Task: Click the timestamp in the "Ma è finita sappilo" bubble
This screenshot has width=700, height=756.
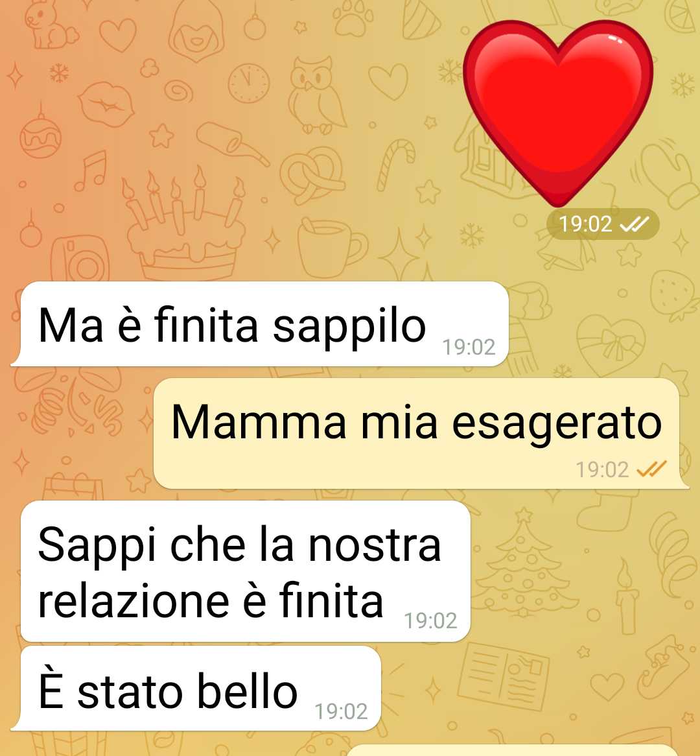Action: [469, 347]
